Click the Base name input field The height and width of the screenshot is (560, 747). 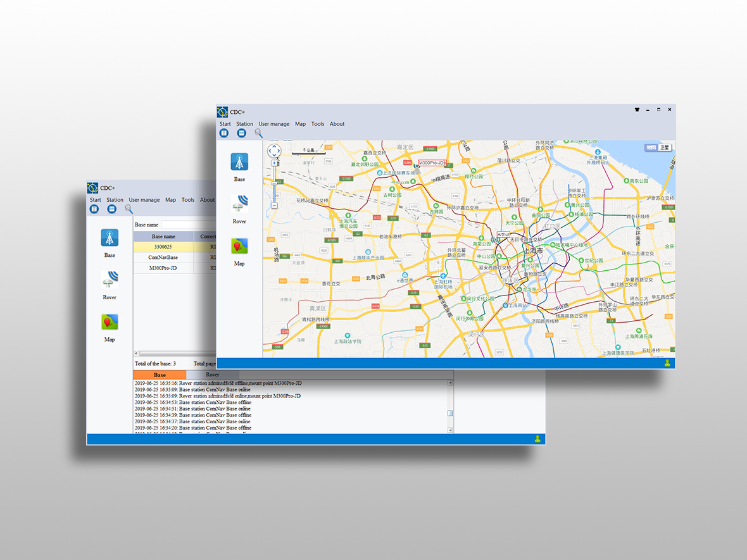(x=184, y=224)
